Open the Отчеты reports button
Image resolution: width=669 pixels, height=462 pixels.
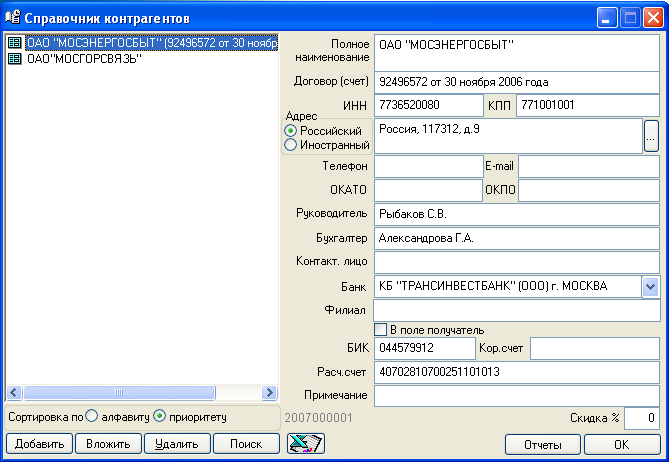[x=543, y=445]
